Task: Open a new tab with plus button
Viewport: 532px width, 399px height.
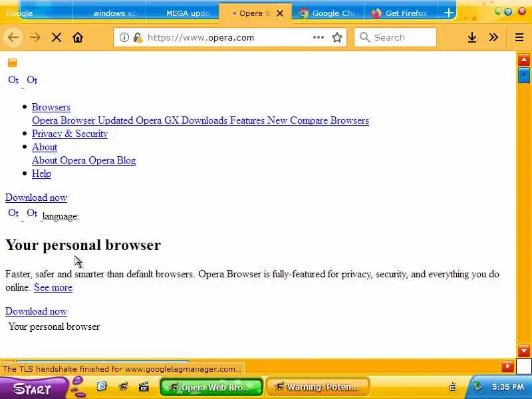Action: (x=448, y=13)
